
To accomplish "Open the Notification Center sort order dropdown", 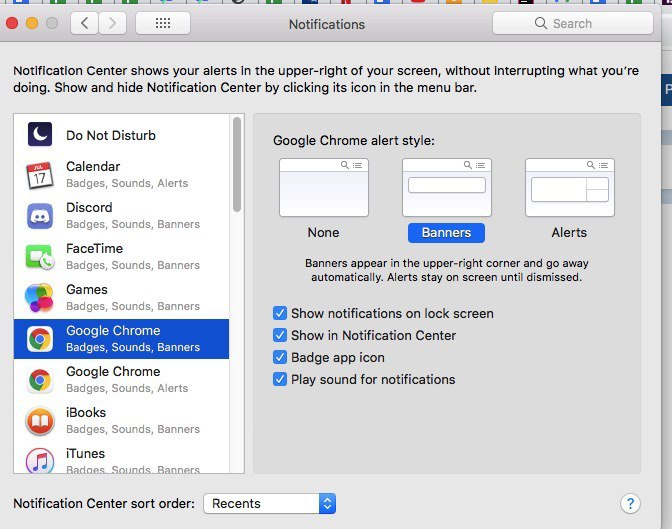I will [269, 504].
